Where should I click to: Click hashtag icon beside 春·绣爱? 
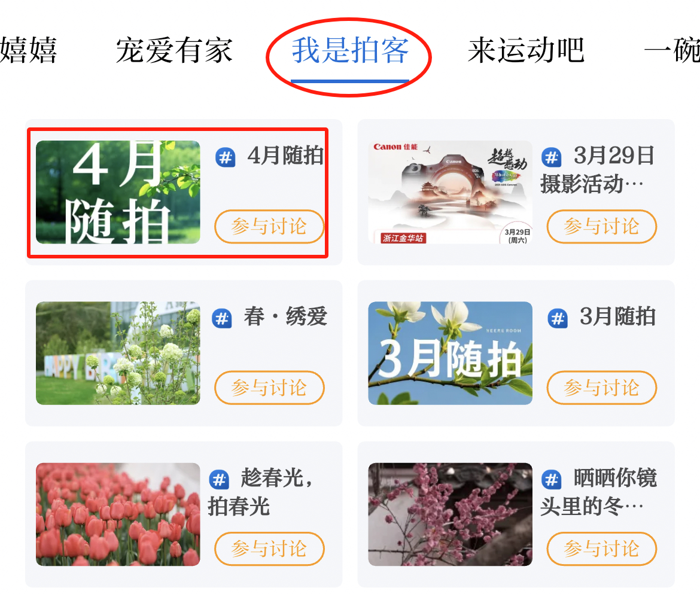pos(222,319)
